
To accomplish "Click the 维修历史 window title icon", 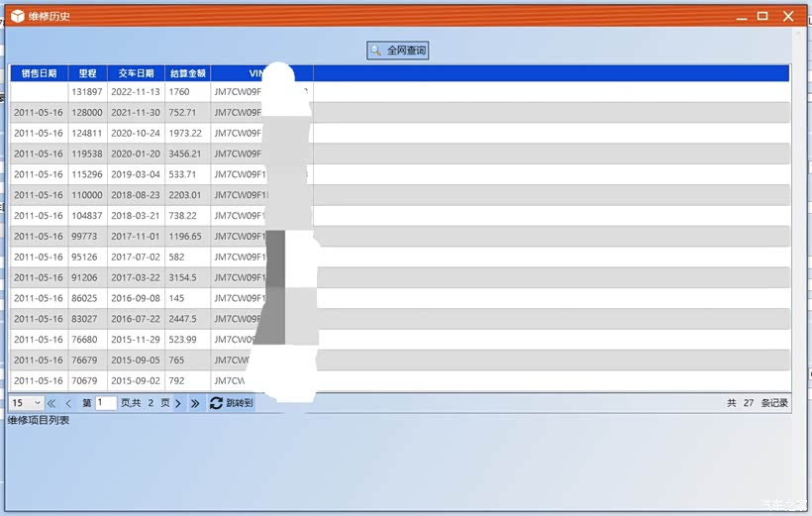I will tap(17, 16).
